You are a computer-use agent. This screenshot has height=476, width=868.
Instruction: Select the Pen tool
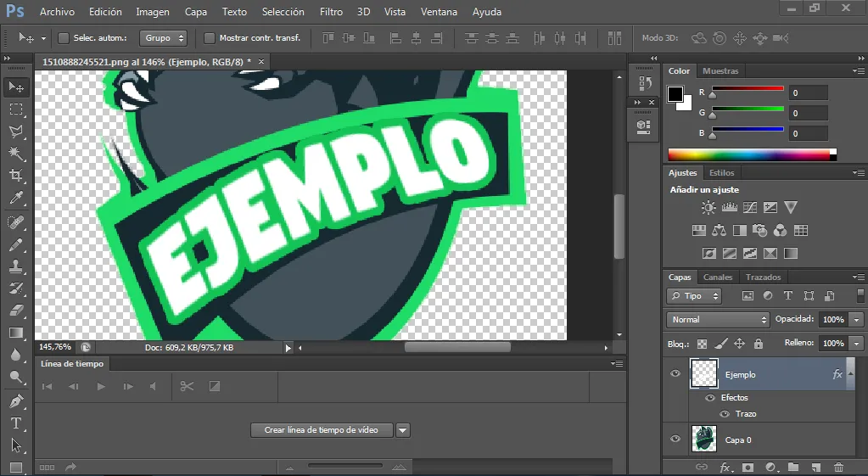click(16, 400)
